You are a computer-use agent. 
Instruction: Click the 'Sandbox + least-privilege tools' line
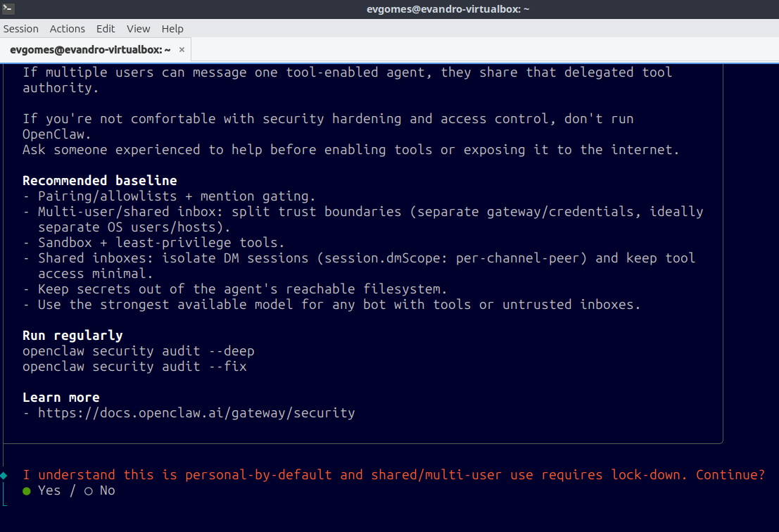[153, 243]
